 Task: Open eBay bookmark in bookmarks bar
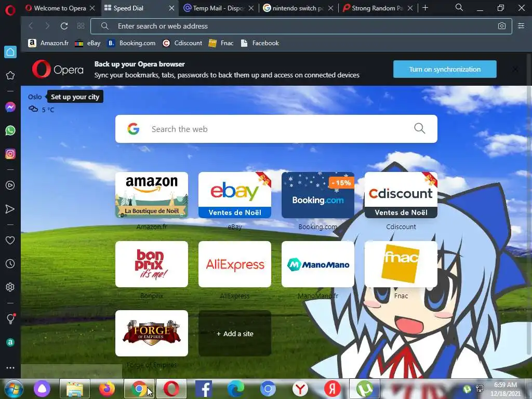[88, 43]
